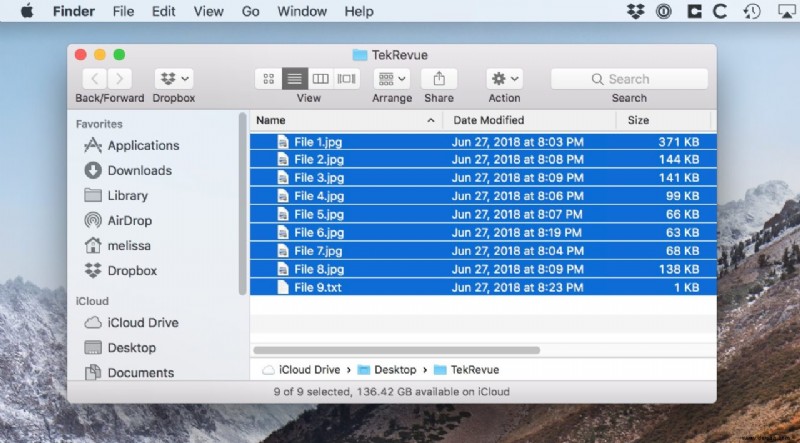Select the File 2.jpg icon

[x=283, y=159]
